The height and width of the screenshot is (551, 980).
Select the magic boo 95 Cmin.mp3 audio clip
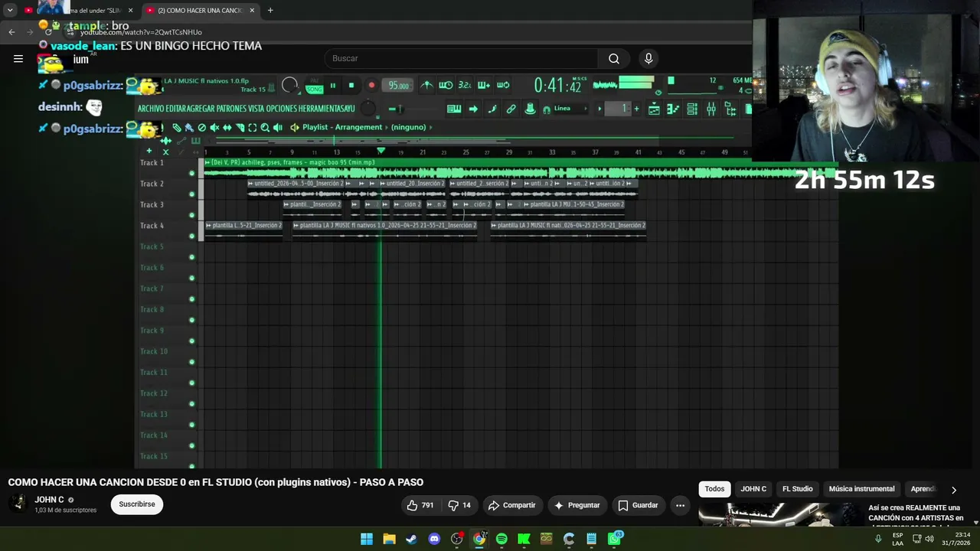point(521,168)
